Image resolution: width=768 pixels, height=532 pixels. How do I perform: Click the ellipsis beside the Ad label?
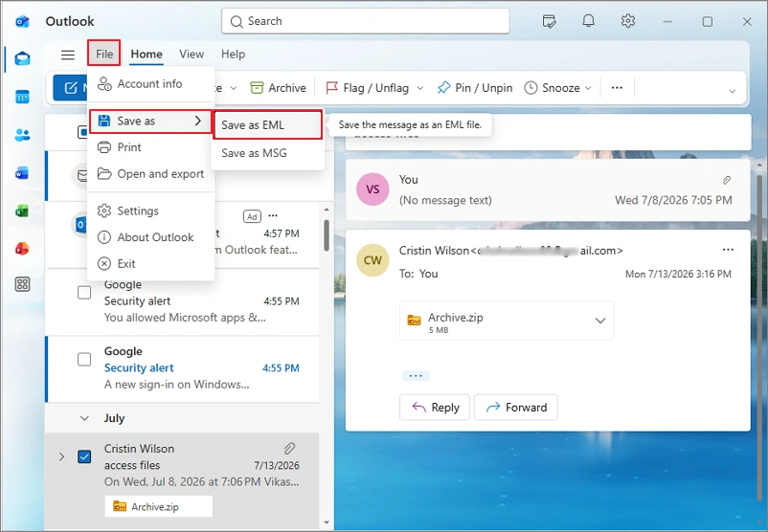tap(273, 216)
